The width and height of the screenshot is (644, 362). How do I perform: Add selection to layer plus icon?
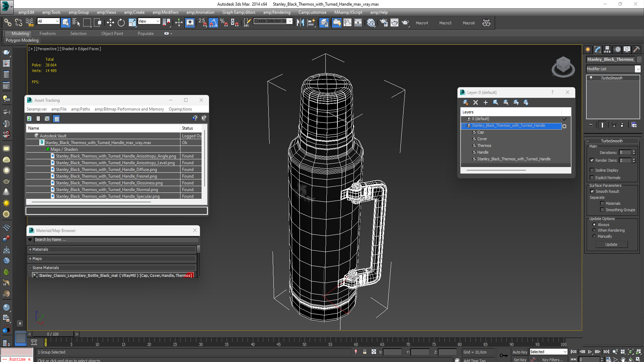pyautogui.click(x=485, y=103)
